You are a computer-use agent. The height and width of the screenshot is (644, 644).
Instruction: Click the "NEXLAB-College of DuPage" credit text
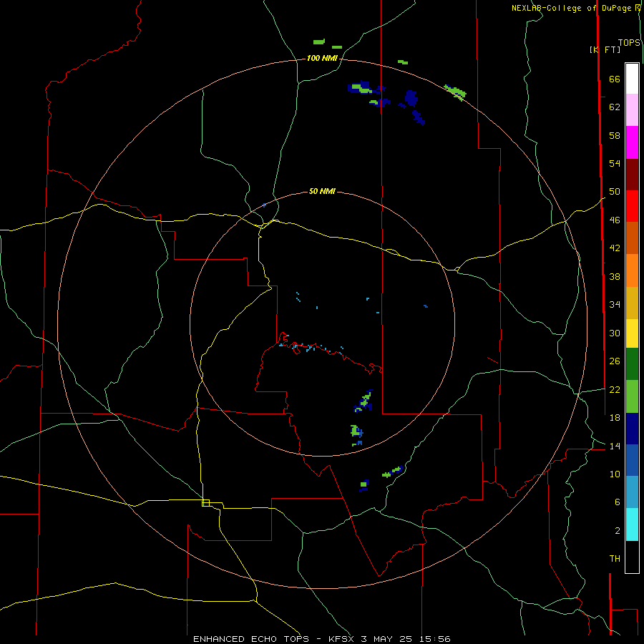[x=573, y=8]
